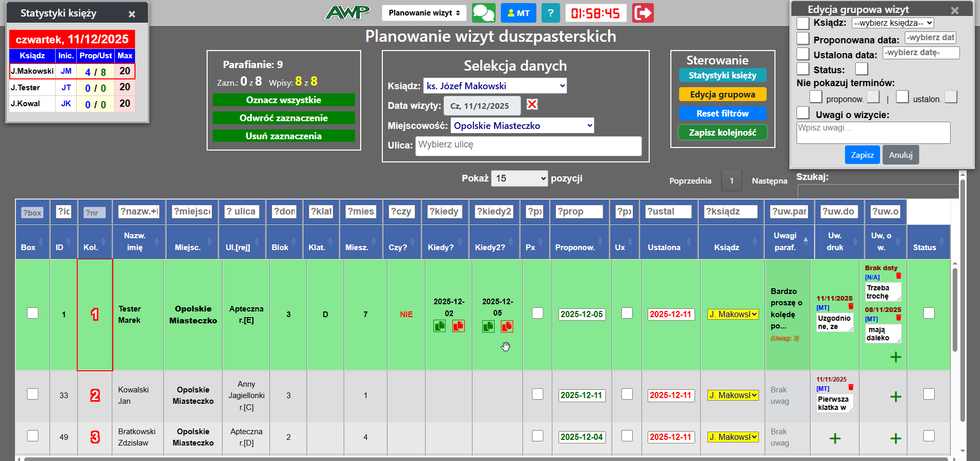Enable the Ksiądz checkbox in group edit
980x461 pixels.
point(803,23)
